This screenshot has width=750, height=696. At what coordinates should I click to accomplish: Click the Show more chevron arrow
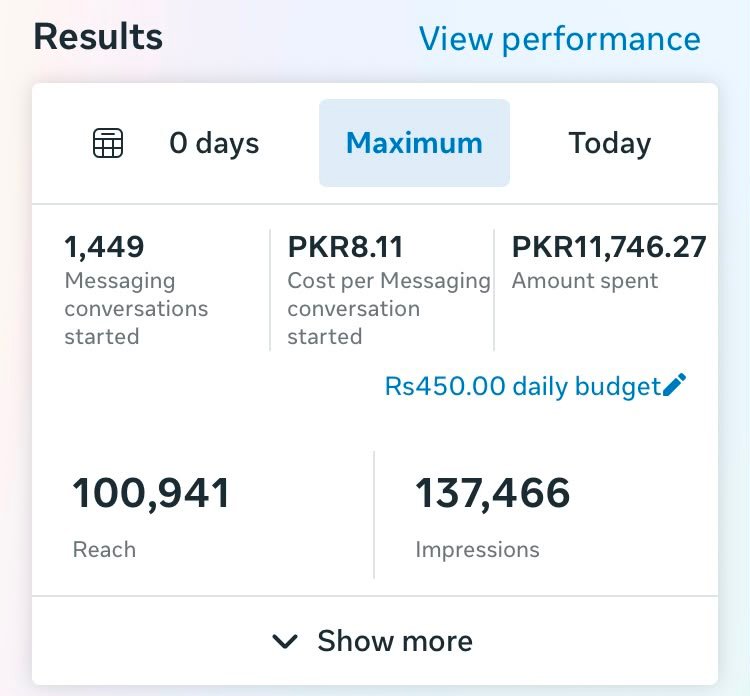pyautogui.click(x=285, y=641)
